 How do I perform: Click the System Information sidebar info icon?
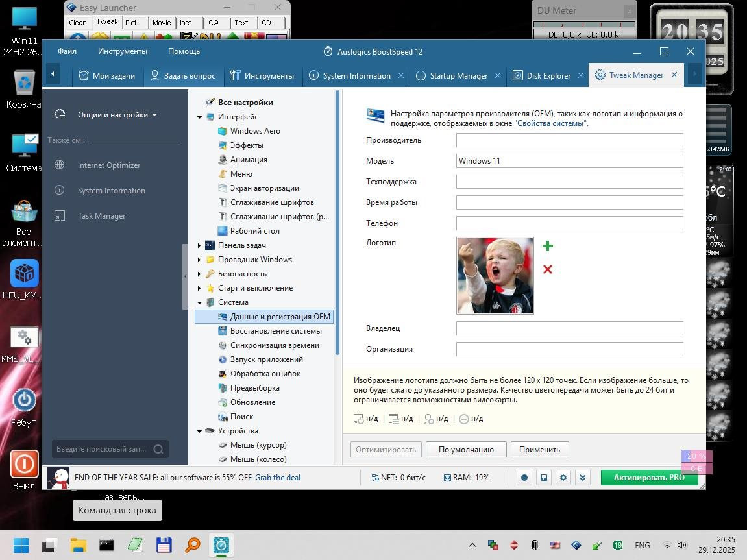[x=60, y=190]
